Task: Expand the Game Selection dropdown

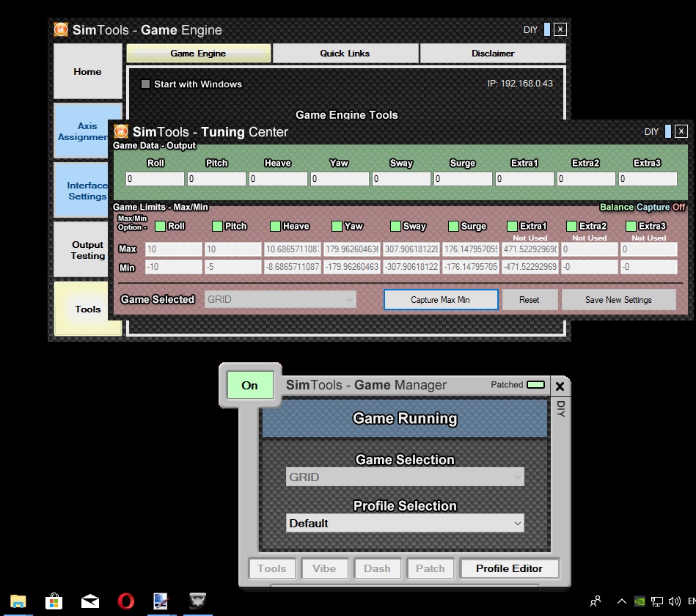Action: [405, 477]
